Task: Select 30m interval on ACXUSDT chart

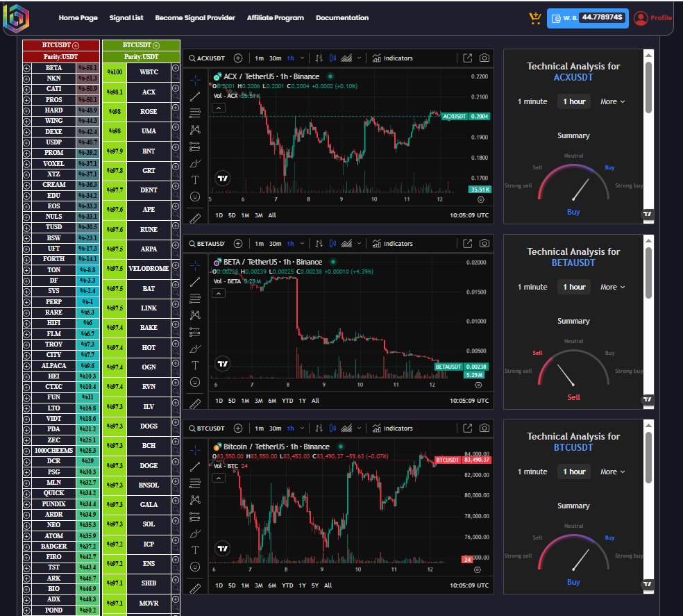Action: point(275,58)
